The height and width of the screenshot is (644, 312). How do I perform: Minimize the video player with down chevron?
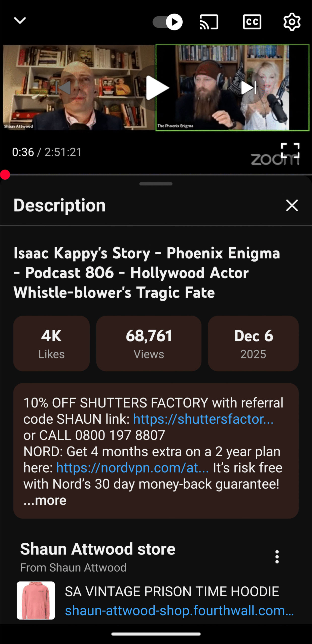pos(20,21)
